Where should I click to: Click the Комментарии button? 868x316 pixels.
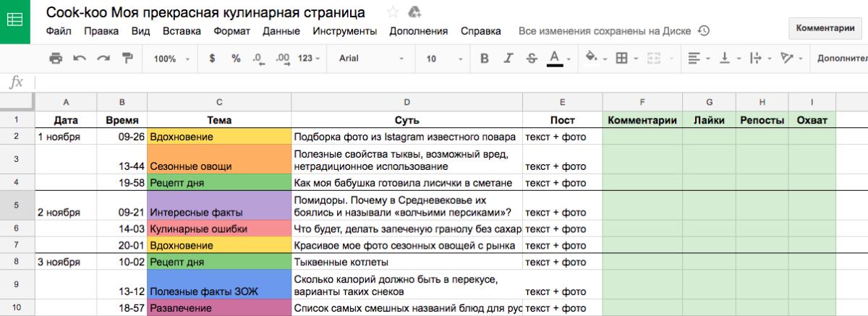825,28
